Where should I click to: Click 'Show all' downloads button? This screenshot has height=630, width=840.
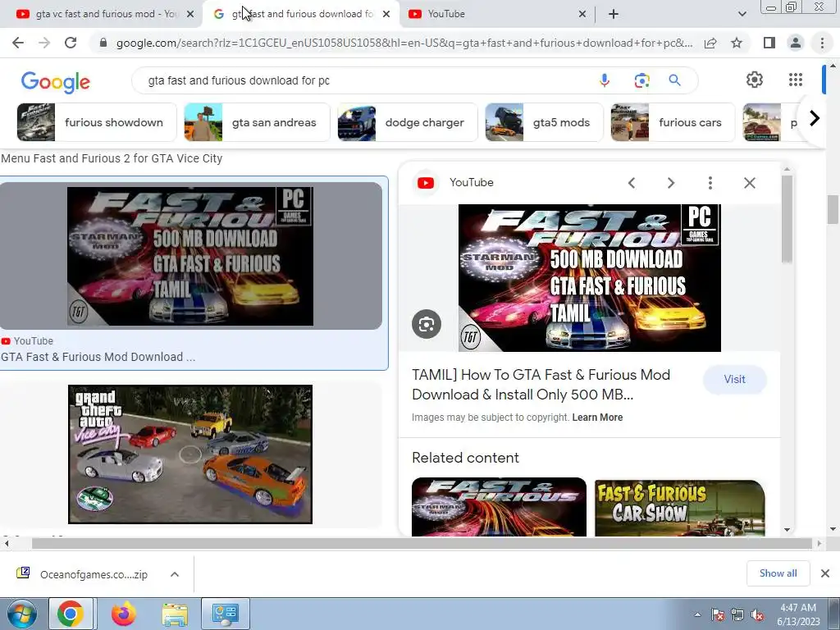point(778,573)
